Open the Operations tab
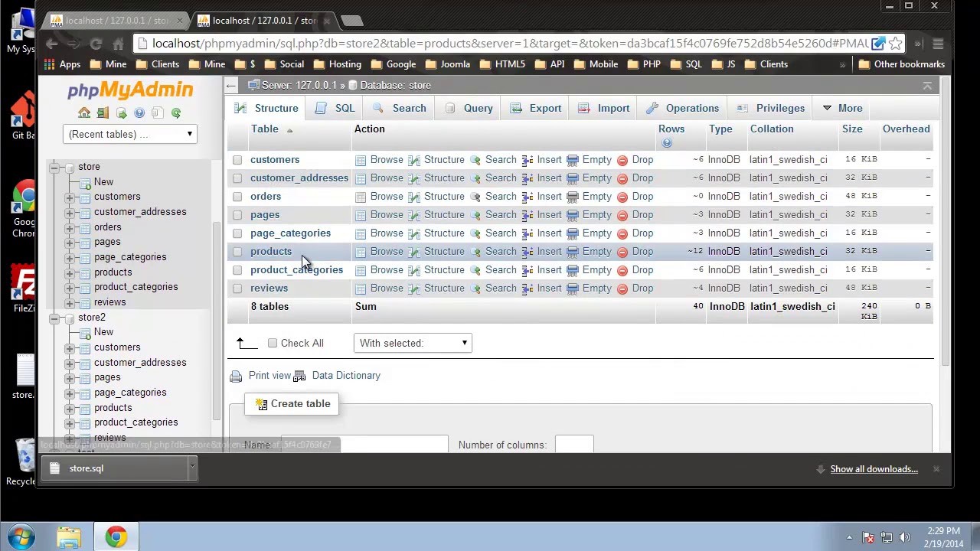Screen dimensions: 980x551 click(683, 109)
